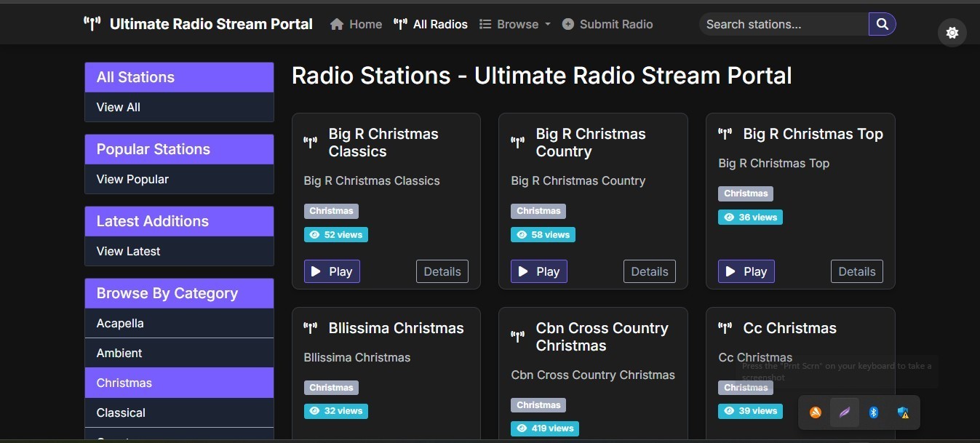Click Christmas tag on Cc Christmas card

coord(746,388)
